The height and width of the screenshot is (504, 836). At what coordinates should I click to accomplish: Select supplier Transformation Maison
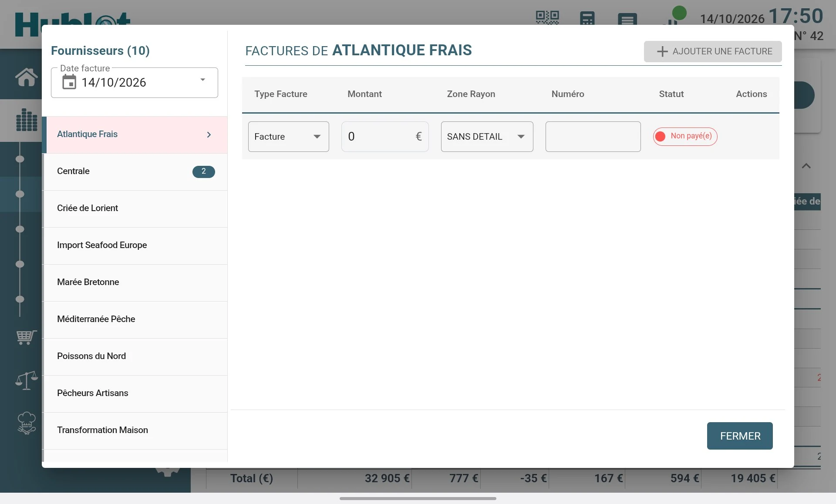pos(135,430)
